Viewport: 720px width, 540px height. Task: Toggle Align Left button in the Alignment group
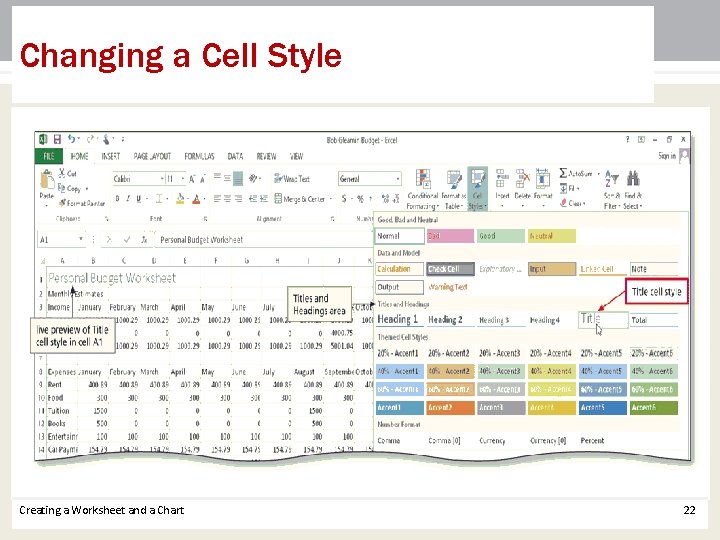[217, 199]
